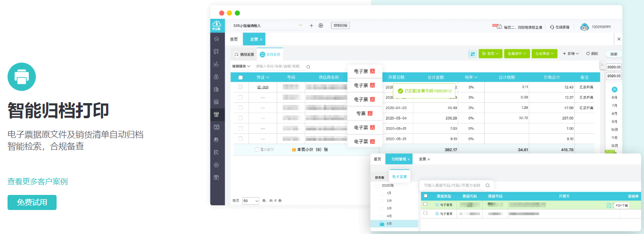This screenshot has width=644, height=234.
Task: Open the 新增 dropdown
Action: 571,54
